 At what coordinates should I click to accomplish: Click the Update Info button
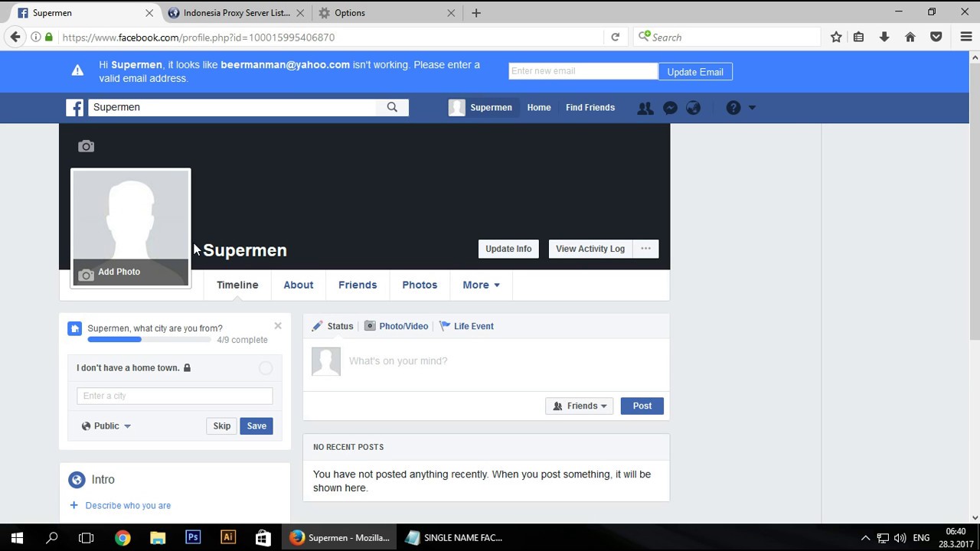coord(508,249)
